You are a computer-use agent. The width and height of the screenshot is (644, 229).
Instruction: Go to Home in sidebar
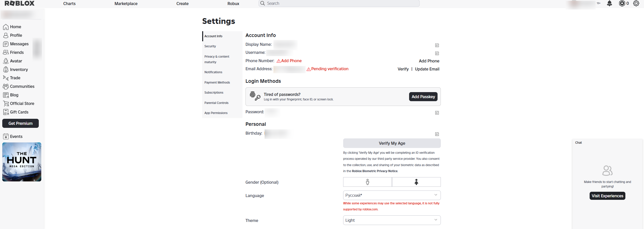(x=12, y=27)
